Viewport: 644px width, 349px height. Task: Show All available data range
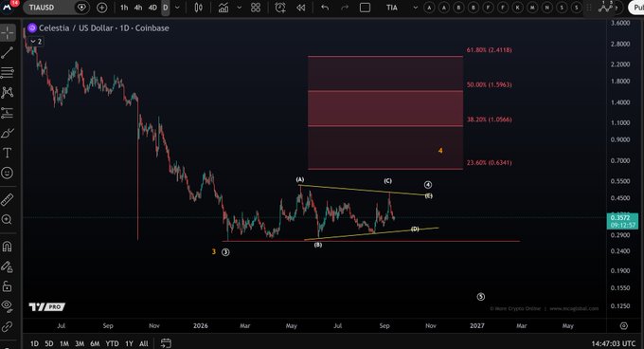point(143,343)
